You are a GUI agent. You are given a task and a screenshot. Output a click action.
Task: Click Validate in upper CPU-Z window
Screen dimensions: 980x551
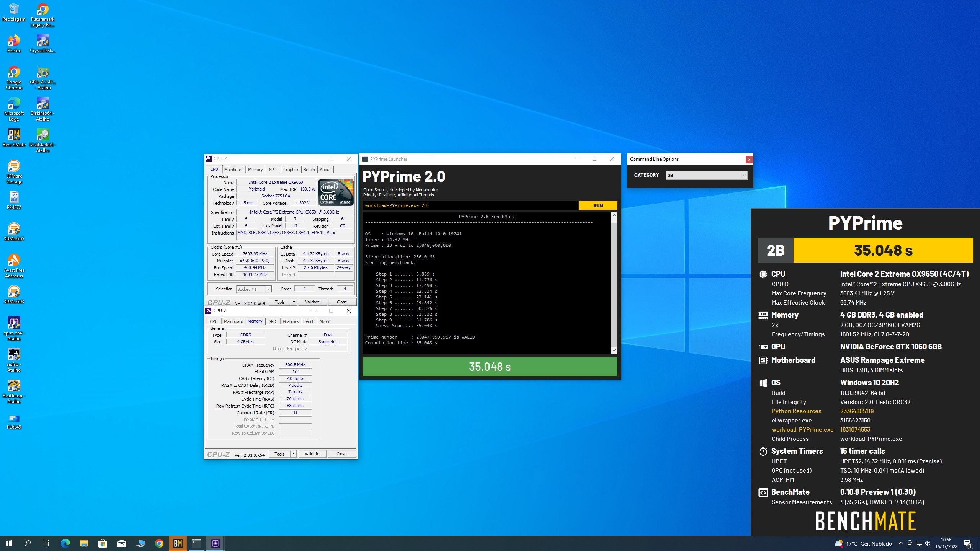tap(312, 302)
